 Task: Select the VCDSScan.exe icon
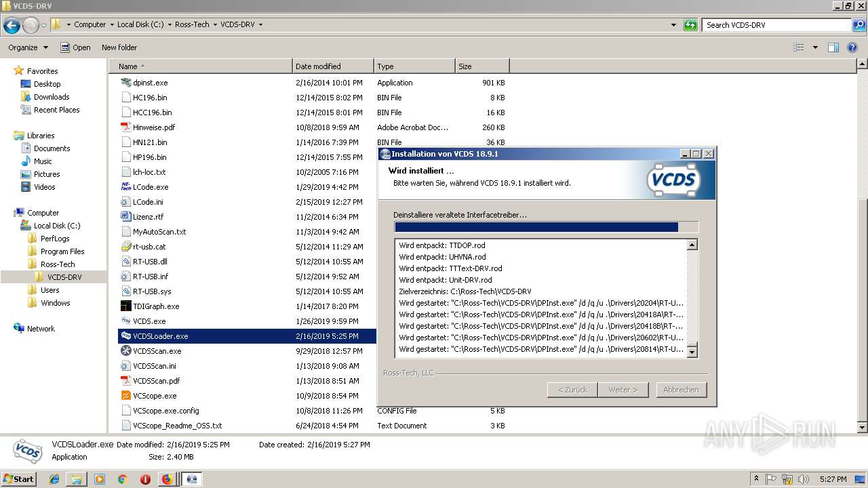coord(125,351)
